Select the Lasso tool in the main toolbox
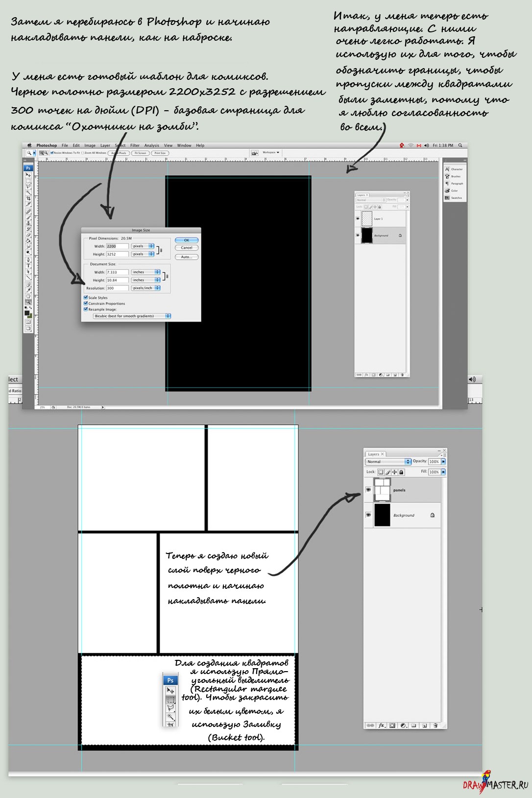The height and width of the screenshot is (798, 532). pos(28,186)
